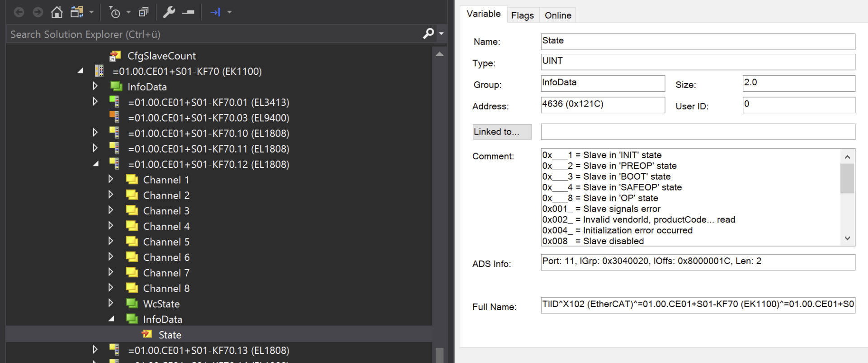868x363 pixels.
Task: Click the Channel 2 yellow folder icon
Action: [x=132, y=195]
